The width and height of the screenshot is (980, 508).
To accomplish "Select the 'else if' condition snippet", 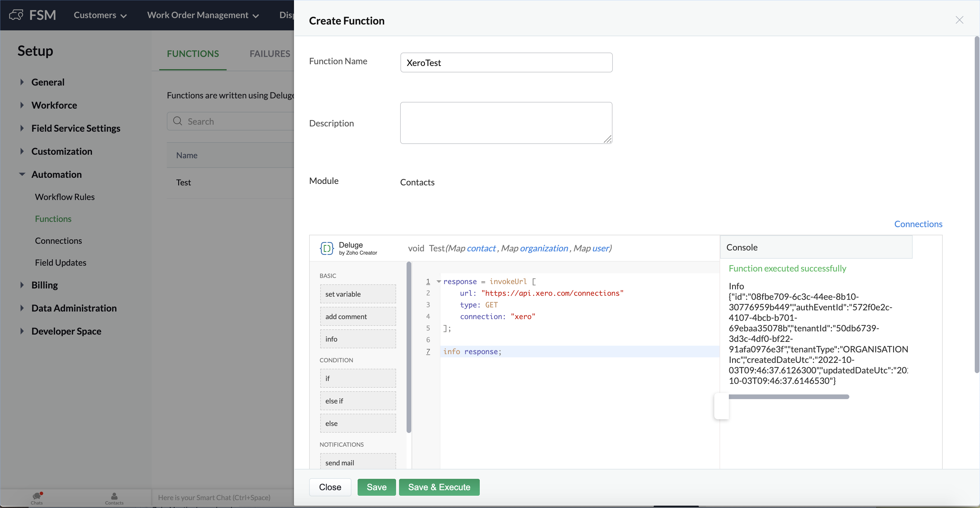I will (x=358, y=401).
